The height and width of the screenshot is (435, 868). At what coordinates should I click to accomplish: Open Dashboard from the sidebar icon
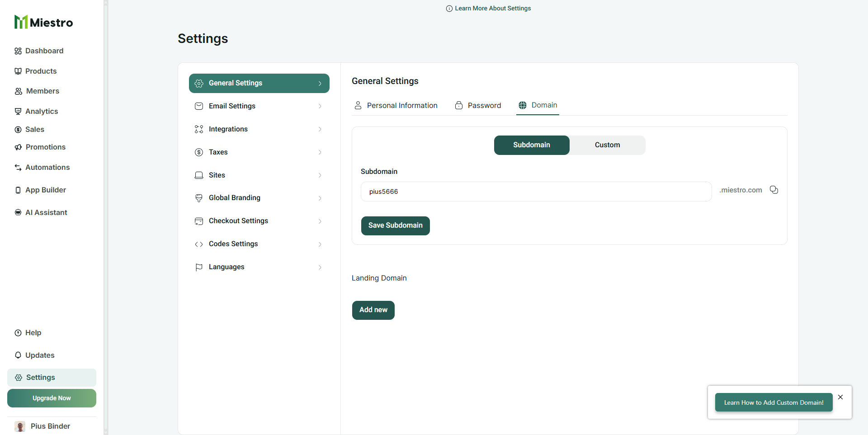18,51
